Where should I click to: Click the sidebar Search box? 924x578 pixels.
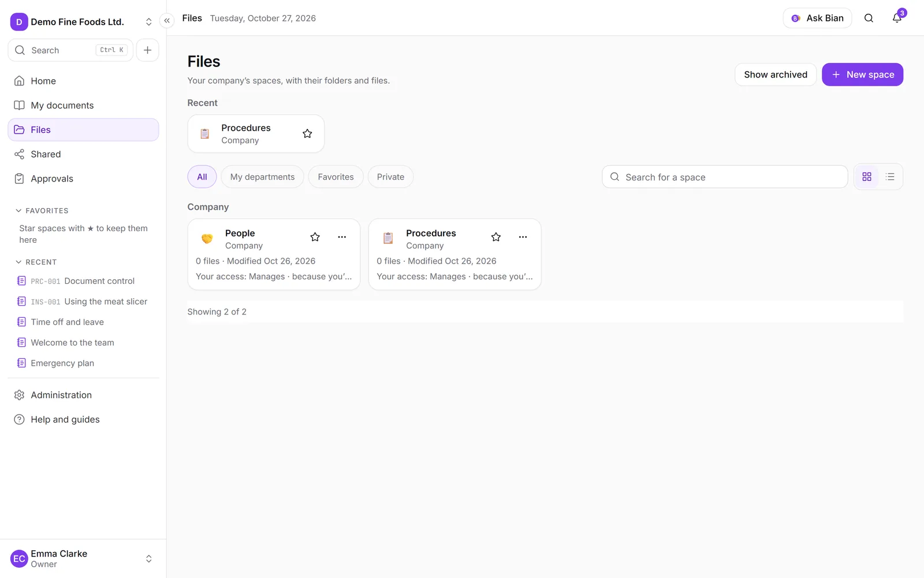pyautogui.click(x=70, y=50)
